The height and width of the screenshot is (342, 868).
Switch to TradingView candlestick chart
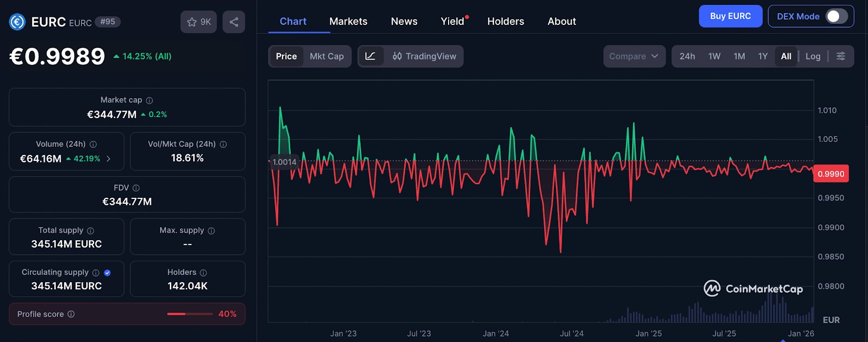pyautogui.click(x=424, y=56)
